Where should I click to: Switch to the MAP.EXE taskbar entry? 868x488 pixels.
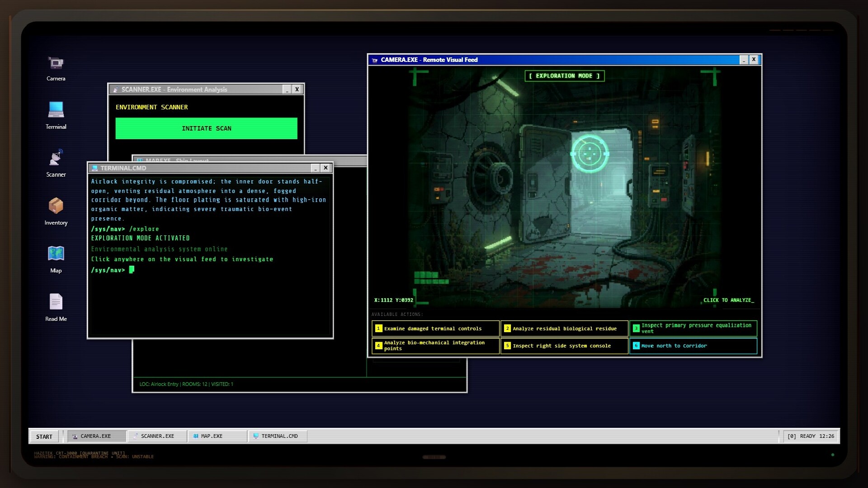[x=217, y=436]
